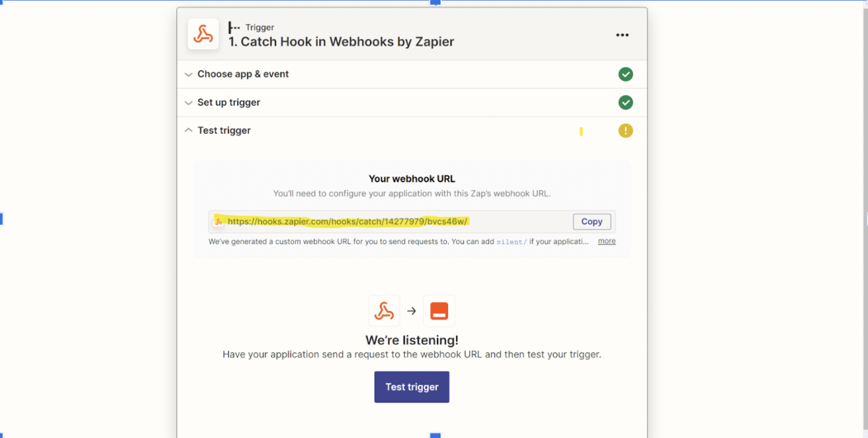Open the three-dot trigger options menu
The height and width of the screenshot is (438, 868).
pyautogui.click(x=622, y=35)
